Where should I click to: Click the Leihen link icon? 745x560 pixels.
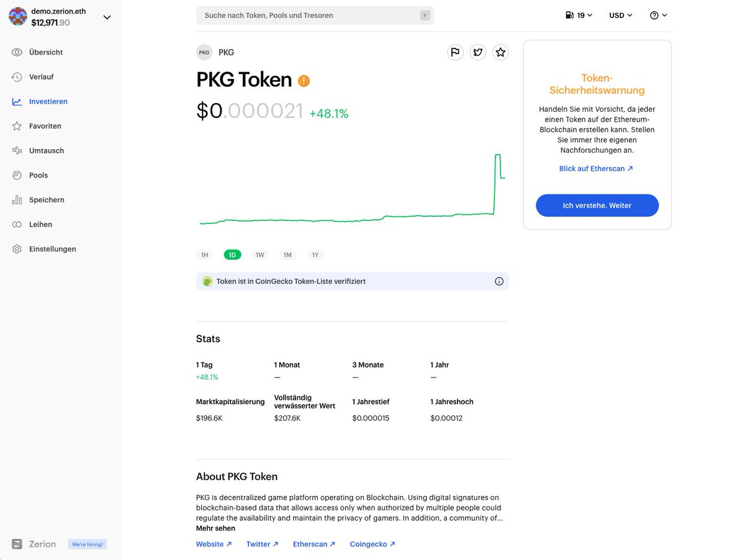click(x=17, y=224)
